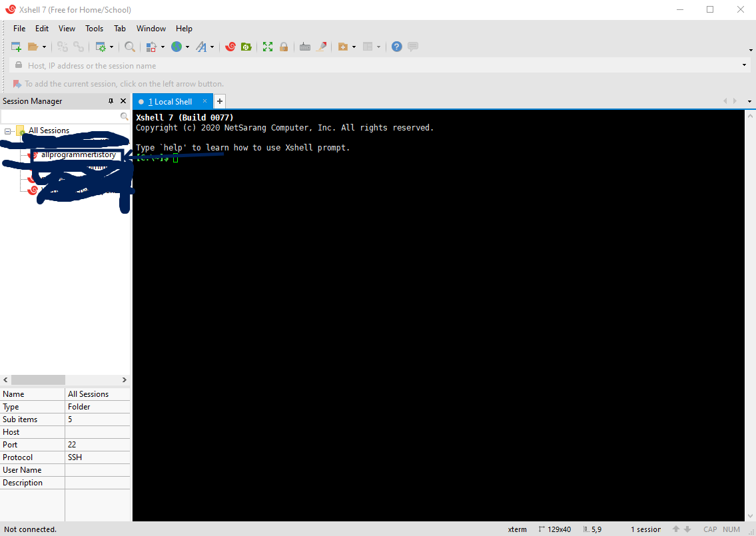The width and height of the screenshot is (756, 536).
Task: Click the keyboard Key Mapping icon
Action: click(x=304, y=47)
